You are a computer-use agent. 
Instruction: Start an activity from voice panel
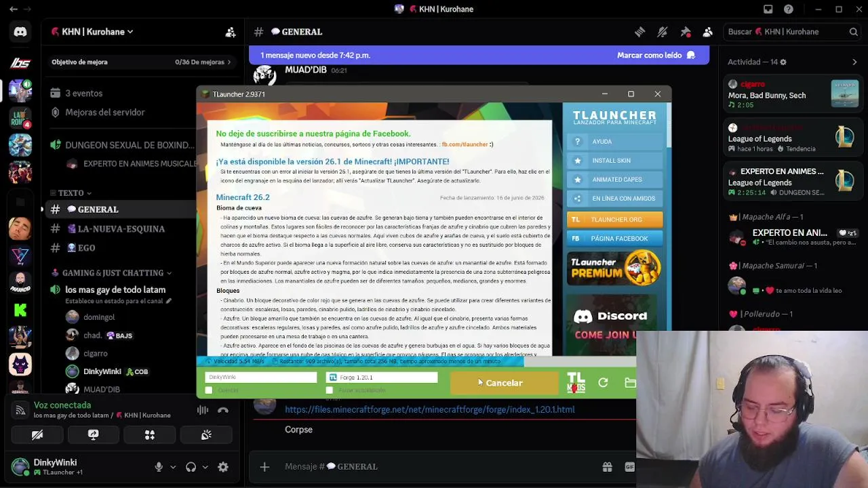(150, 435)
